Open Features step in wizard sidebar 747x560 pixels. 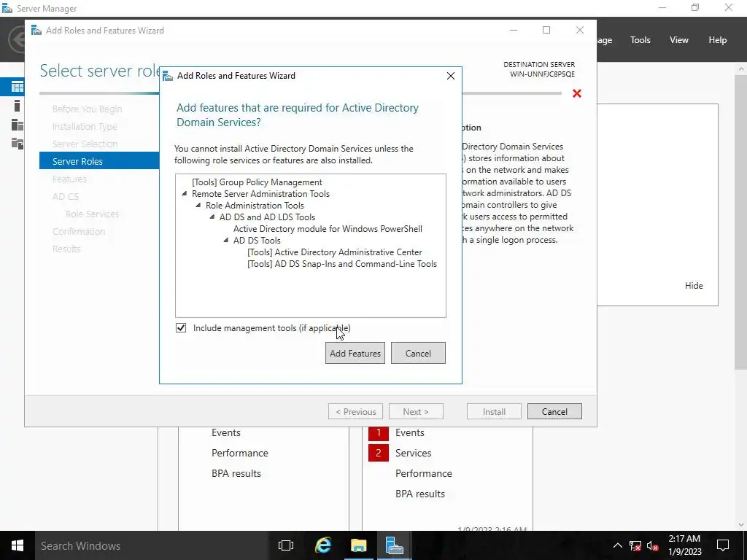click(69, 179)
